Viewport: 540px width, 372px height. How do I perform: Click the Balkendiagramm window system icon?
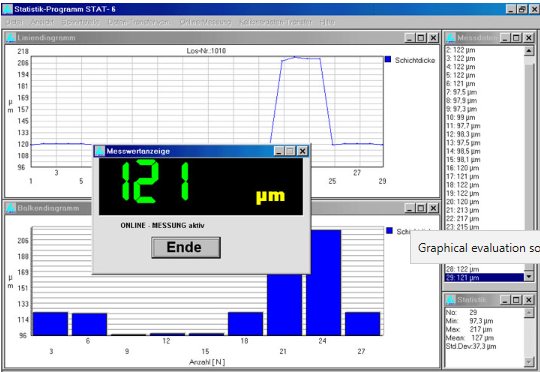pos(11,208)
